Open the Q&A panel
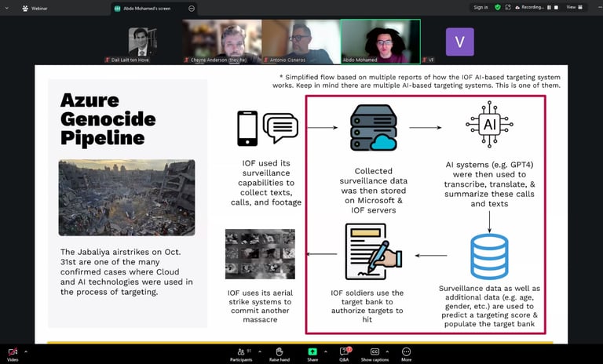This screenshot has width=603, height=364. (344, 355)
